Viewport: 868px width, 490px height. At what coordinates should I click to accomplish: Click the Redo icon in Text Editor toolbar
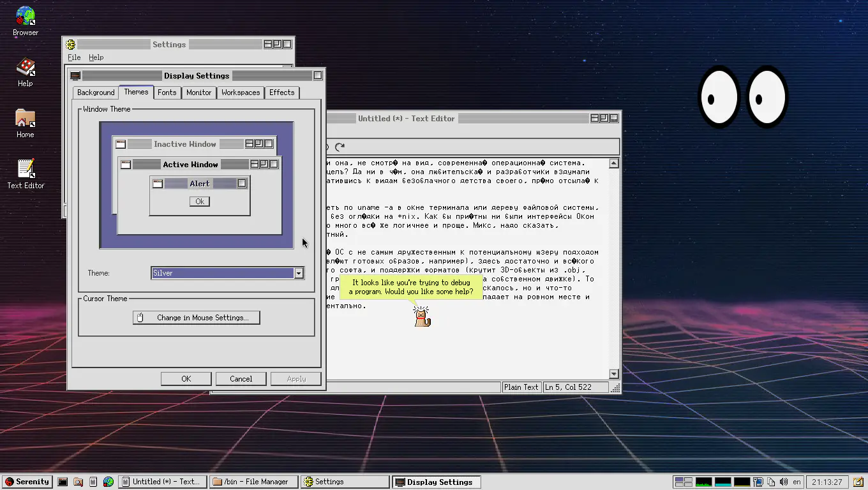click(x=340, y=147)
